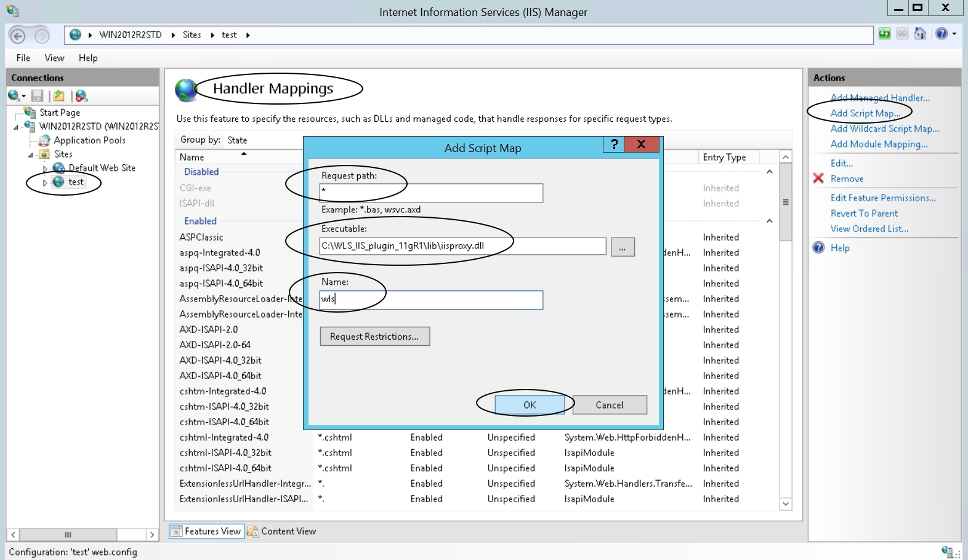Open the View Ordered List link
Image resolution: width=968 pixels, height=560 pixels.
869,228
